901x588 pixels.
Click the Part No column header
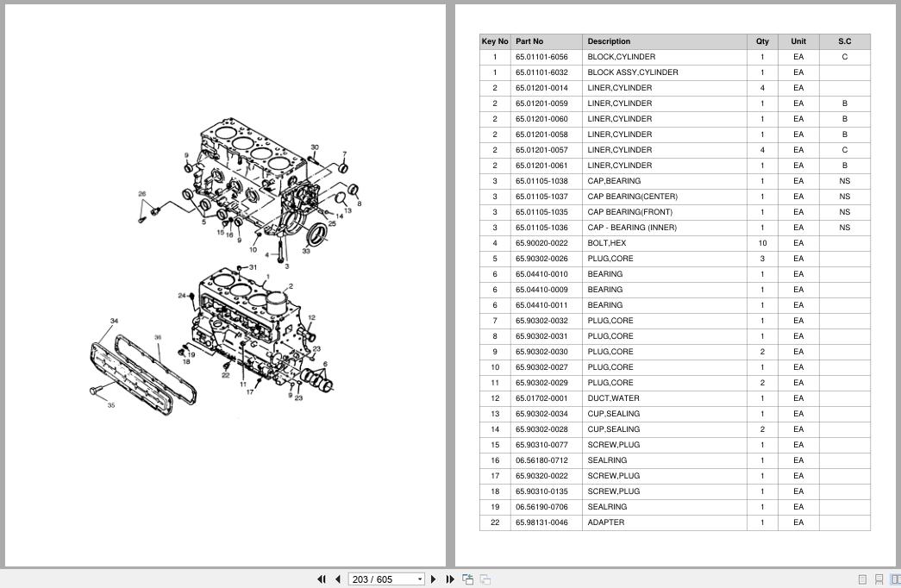click(546, 41)
